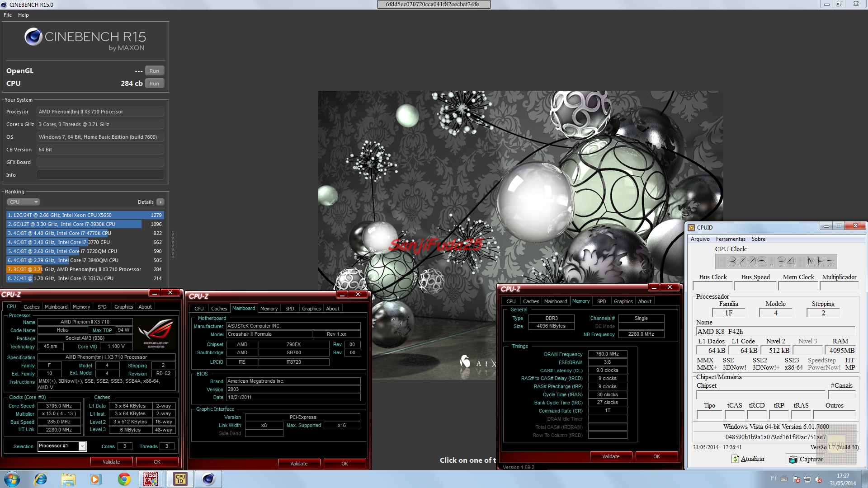Click the Action Center flag tray icon
Viewport: 868px width, 488px height.
[x=797, y=479]
